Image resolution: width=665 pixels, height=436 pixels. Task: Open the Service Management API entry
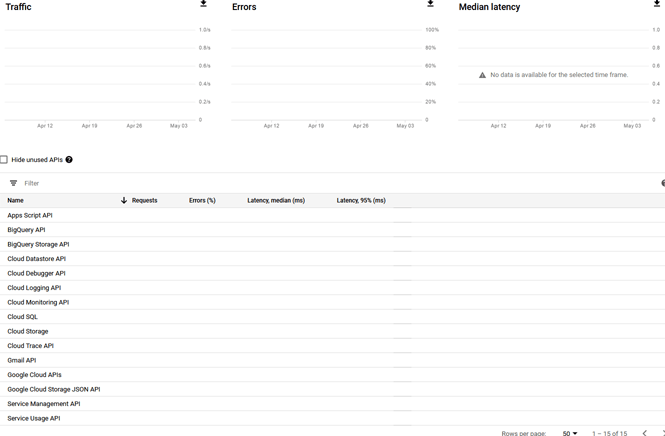tap(44, 403)
